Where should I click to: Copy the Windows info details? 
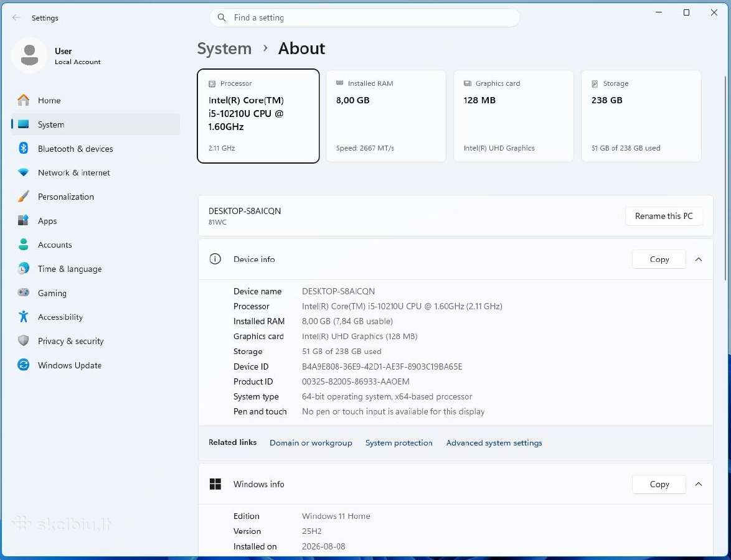pyautogui.click(x=659, y=485)
